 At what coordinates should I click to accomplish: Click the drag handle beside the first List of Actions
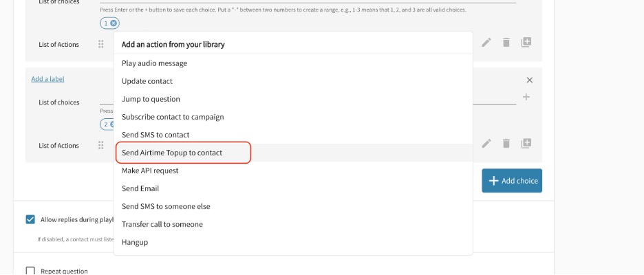pyautogui.click(x=101, y=44)
